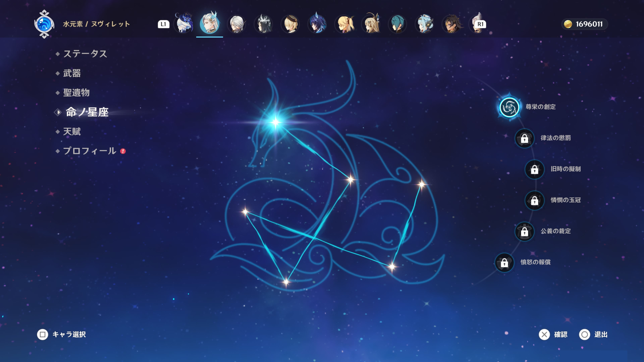Open the ステータス menu
This screenshot has width=644, height=362.
(85, 54)
